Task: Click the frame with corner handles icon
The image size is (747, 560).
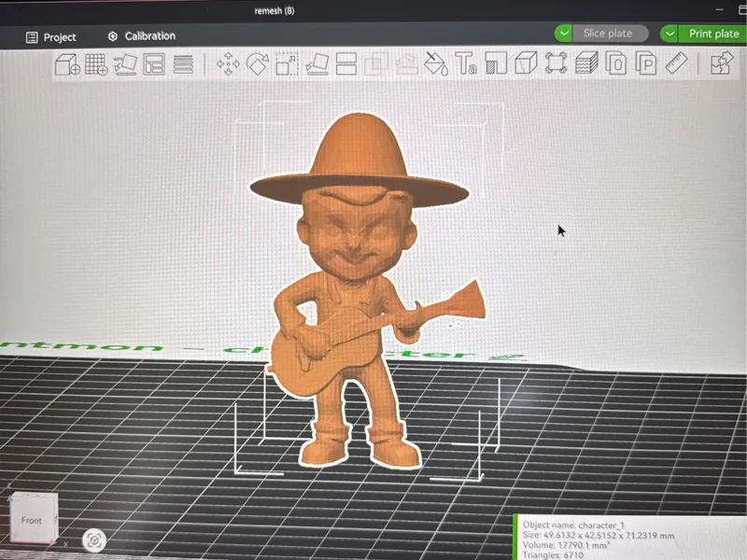Action: pyautogui.click(x=556, y=63)
